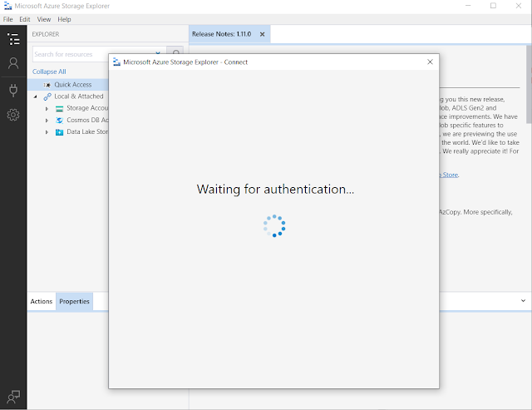
Task: Click the loading spinner in Connect dialog
Action: pos(274,225)
